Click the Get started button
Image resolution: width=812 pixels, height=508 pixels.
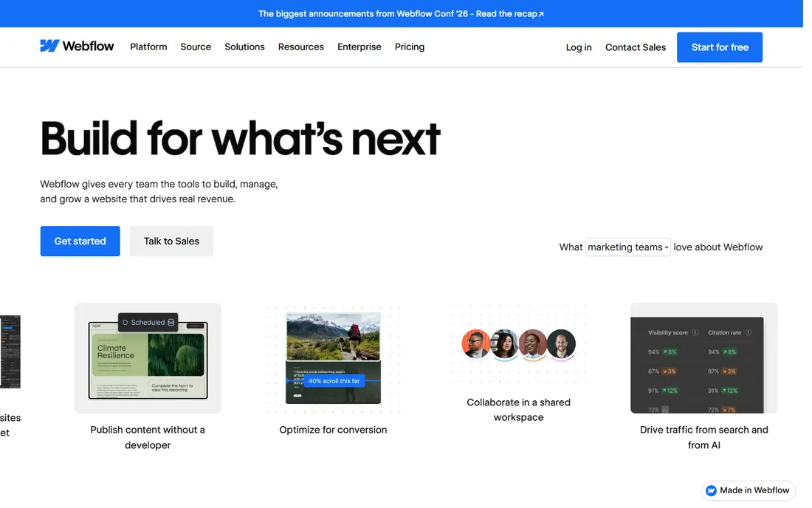tap(80, 241)
